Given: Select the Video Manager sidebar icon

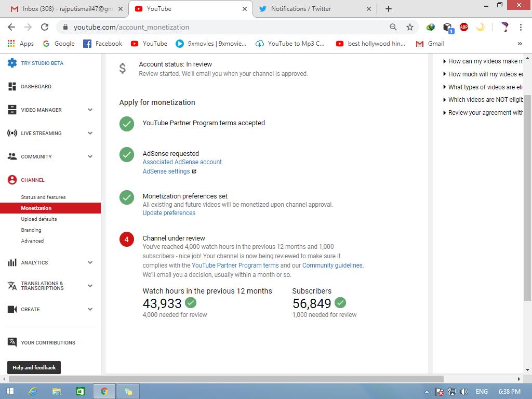Looking at the screenshot, I should (x=12, y=110).
